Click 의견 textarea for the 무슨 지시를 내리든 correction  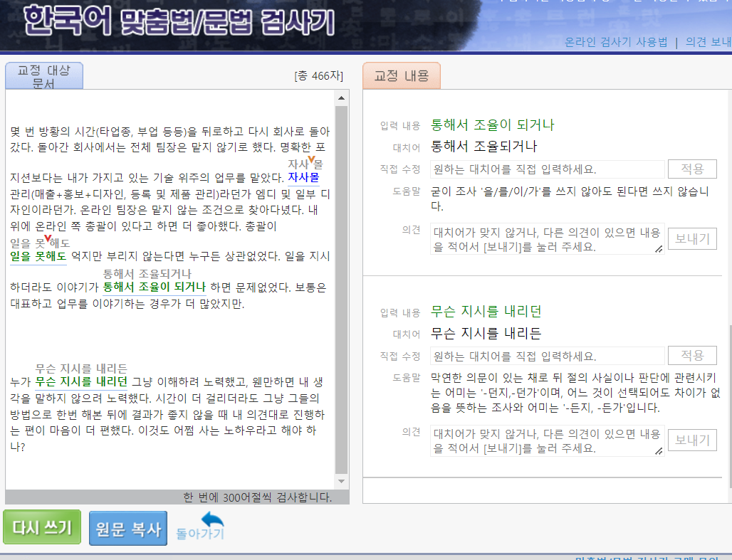[x=547, y=440]
